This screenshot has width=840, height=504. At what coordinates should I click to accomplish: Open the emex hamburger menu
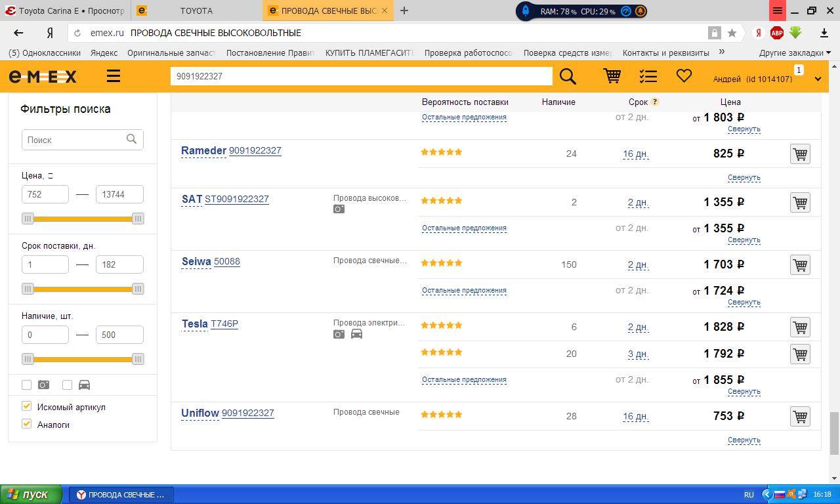tap(114, 76)
